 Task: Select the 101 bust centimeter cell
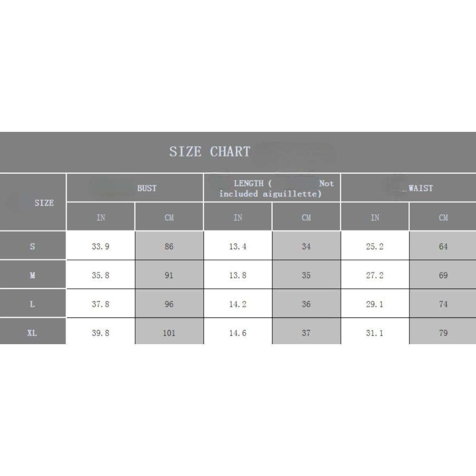coord(169,333)
